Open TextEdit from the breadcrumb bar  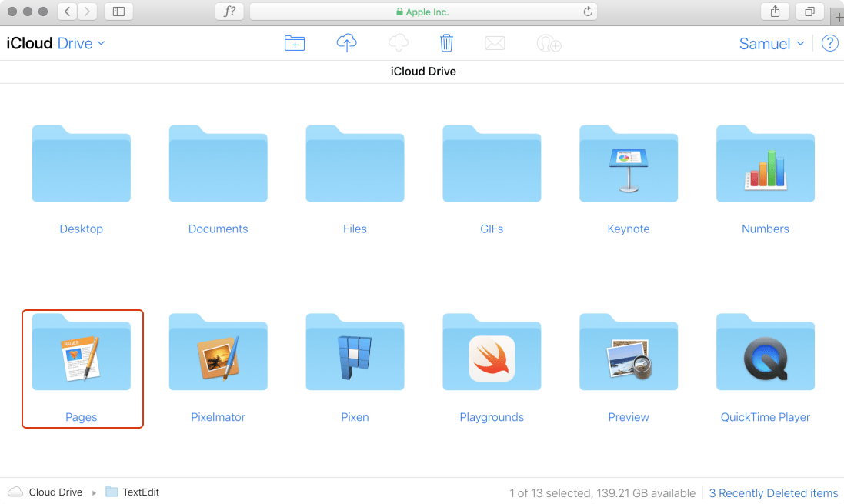point(141,492)
